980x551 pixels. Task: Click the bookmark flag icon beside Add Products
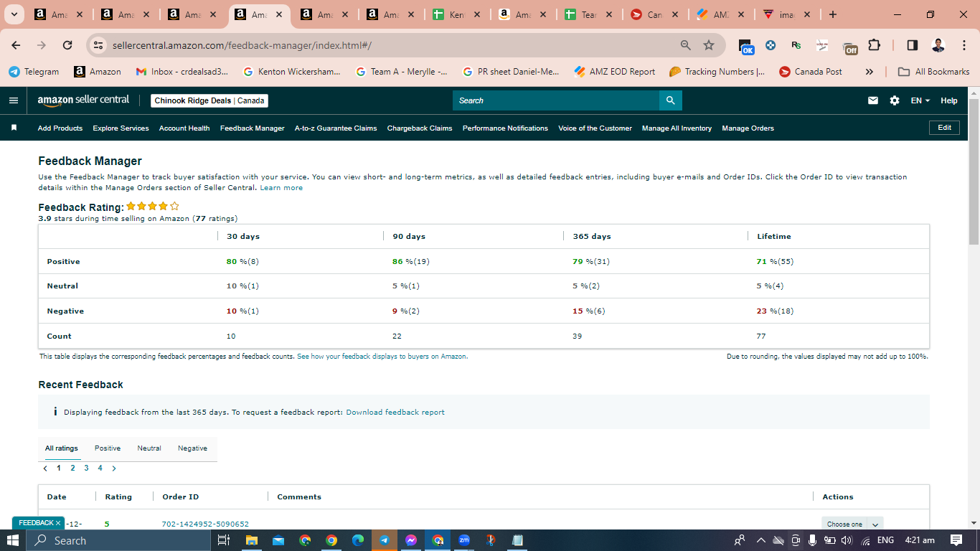[14, 128]
